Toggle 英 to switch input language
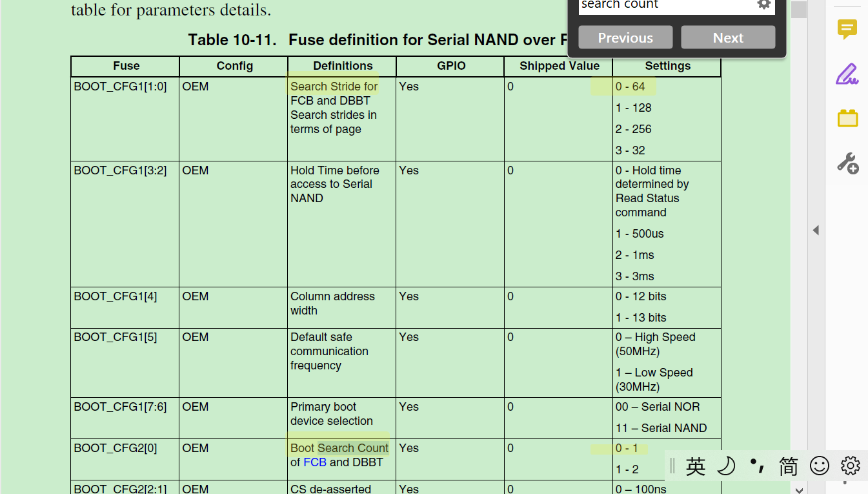This screenshot has width=868, height=494. tap(697, 466)
